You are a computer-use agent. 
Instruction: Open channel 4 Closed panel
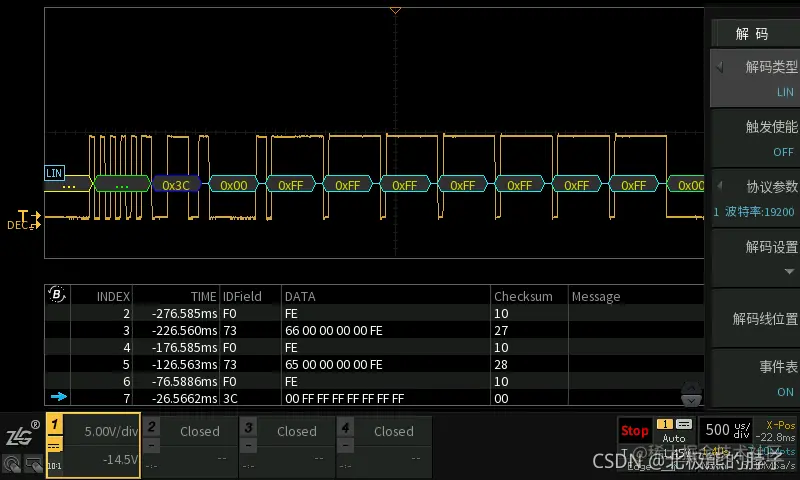click(384, 447)
